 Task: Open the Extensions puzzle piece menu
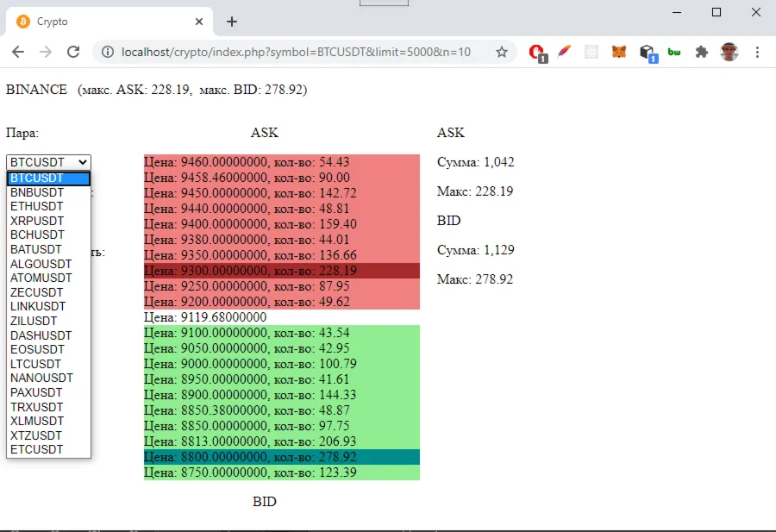pos(701,52)
